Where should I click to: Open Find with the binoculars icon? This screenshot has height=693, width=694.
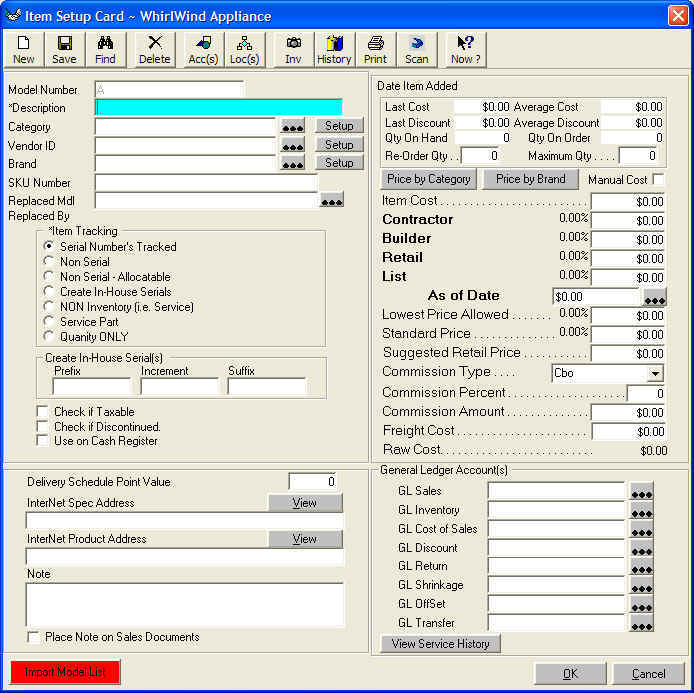(x=105, y=50)
